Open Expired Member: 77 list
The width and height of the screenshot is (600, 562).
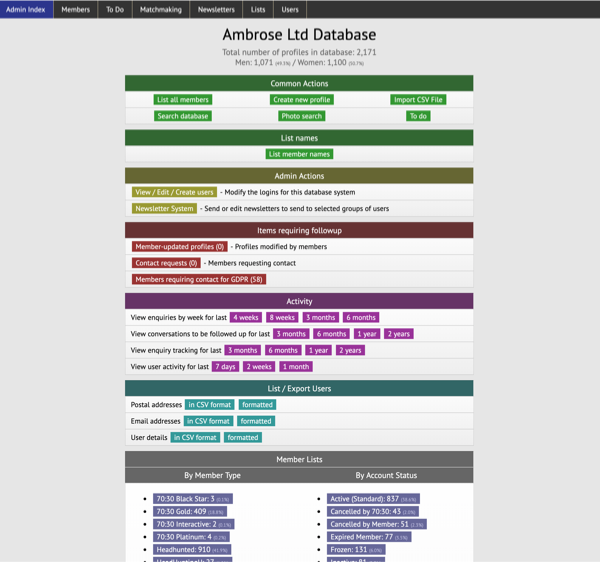tap(369, 537)
